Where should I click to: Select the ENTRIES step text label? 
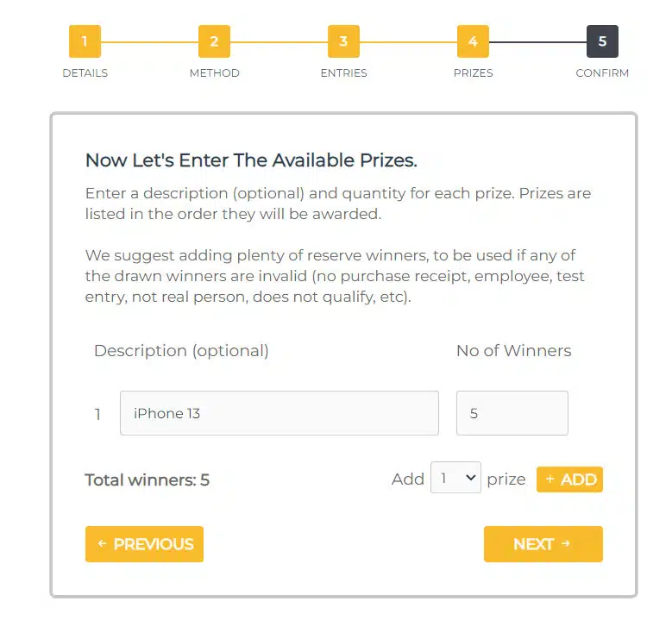click(x=343, y=73)
